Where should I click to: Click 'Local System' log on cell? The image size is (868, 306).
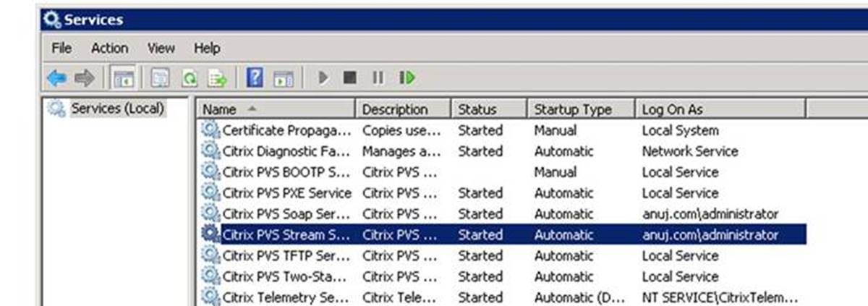click(681, 131)
